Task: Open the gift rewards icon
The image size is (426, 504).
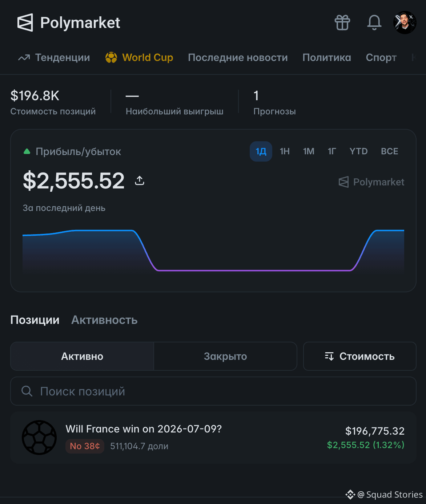Action: (342, 23)
